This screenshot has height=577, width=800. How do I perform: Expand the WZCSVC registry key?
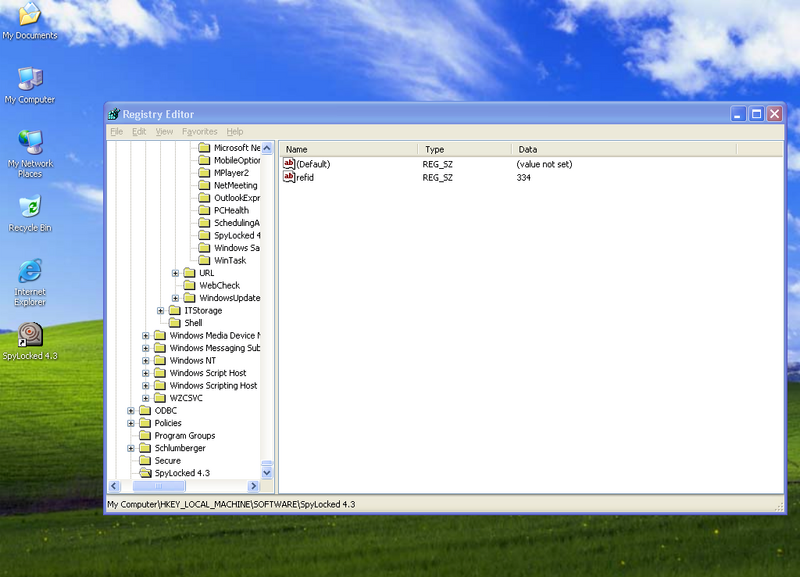tap(145, 398)
